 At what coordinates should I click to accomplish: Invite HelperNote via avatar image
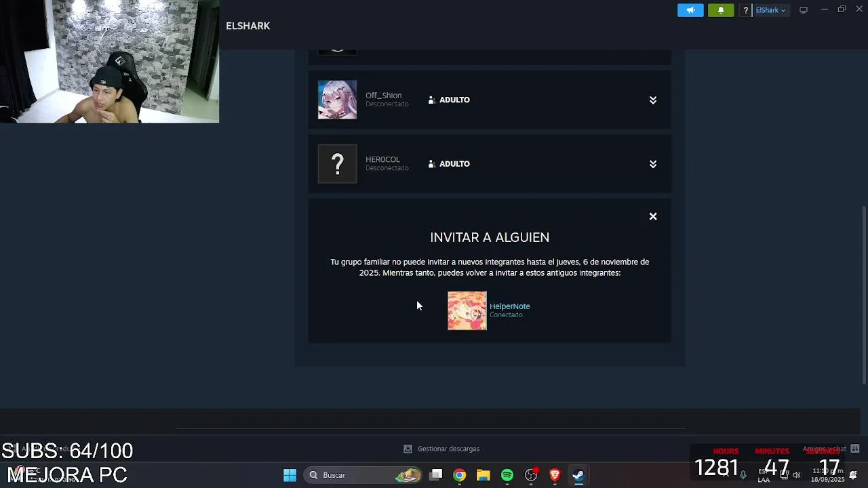(467, 310)
